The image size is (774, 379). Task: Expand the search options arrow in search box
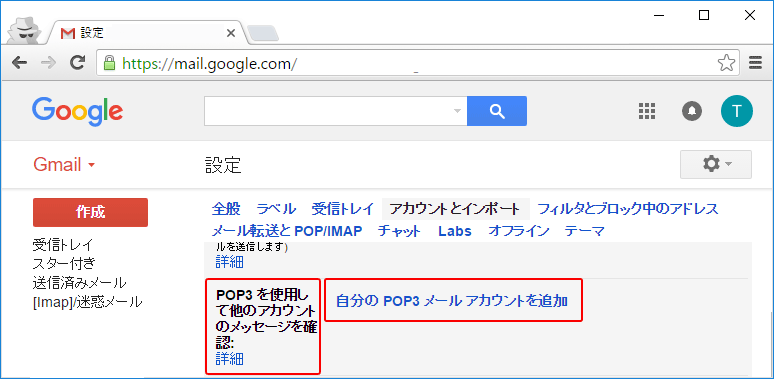[x=457, y=111]
